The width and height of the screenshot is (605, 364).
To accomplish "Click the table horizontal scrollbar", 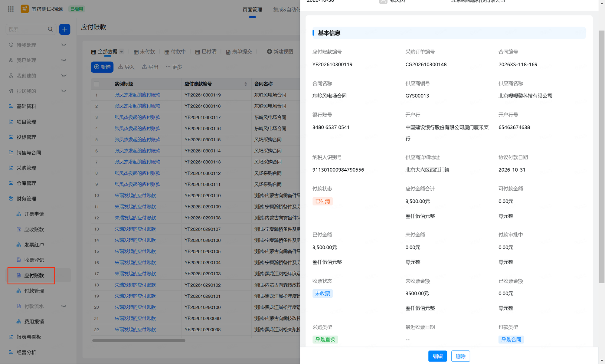I will point(139,341).
